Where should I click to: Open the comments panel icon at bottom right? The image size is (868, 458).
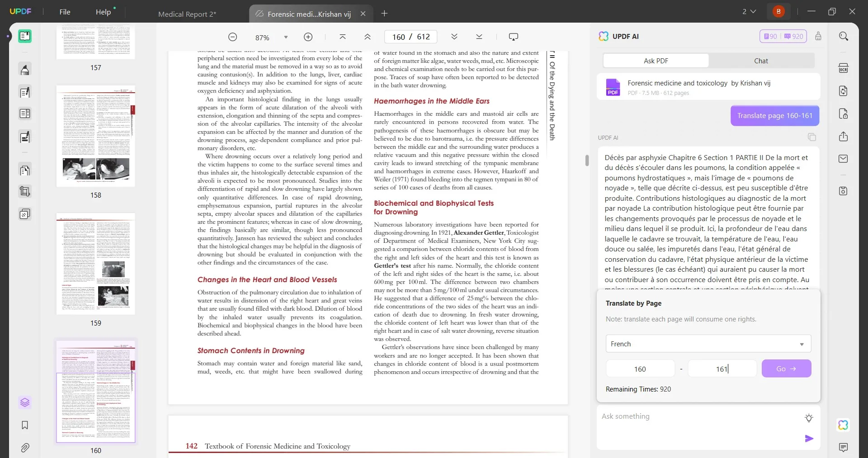(x=844, y=448)
